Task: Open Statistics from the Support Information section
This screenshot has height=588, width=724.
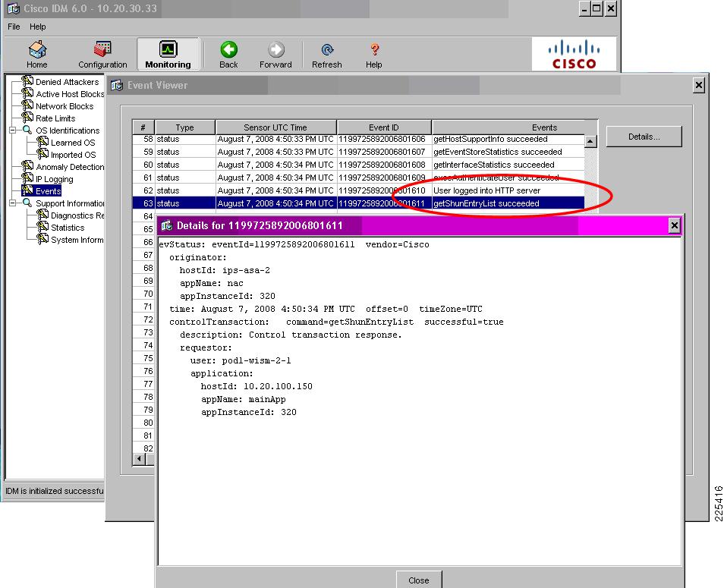Action: (70, 227)
